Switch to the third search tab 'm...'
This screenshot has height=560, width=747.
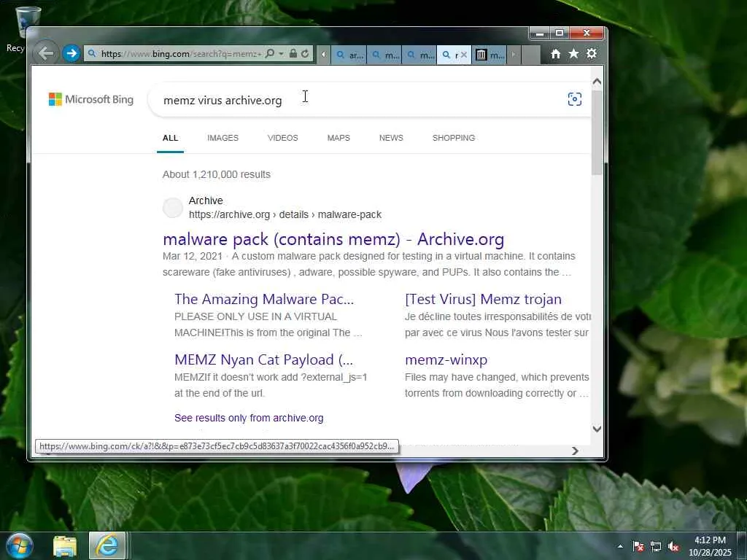tap(419, 55)
